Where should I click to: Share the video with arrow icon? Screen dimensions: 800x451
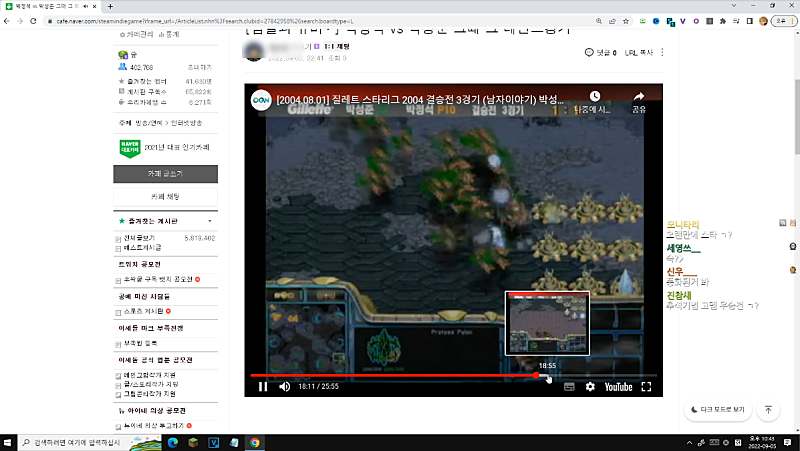[639, 96]
